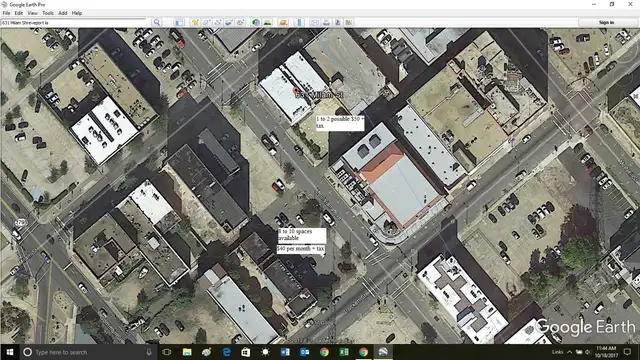Click the Google Earth Pro taskbar icon

(x=383, y=352)
